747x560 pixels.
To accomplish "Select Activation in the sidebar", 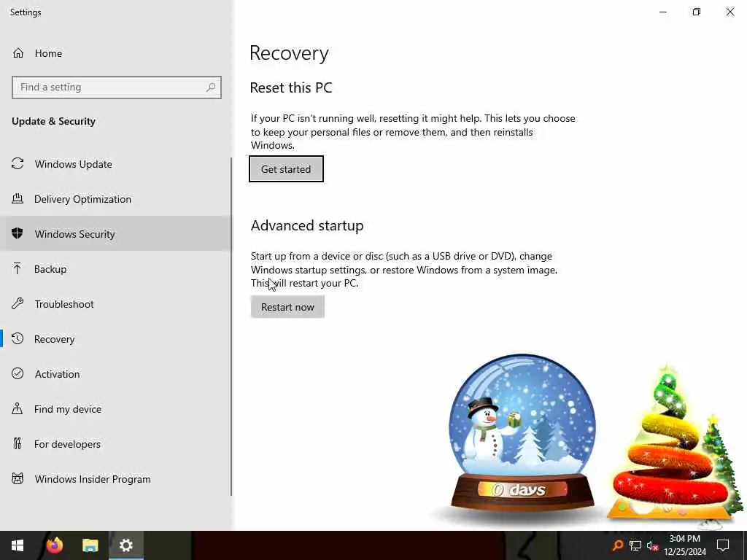I will [x=115, y=374].
